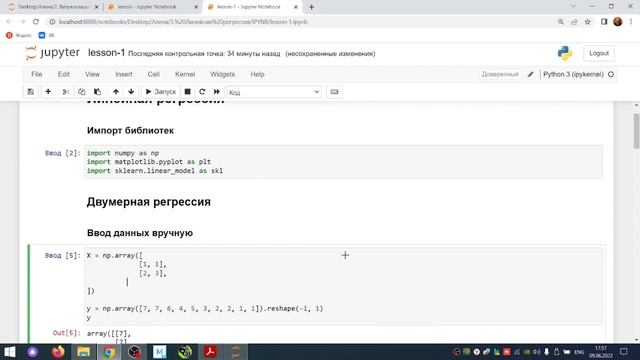Rename notebook by clicking lesson-1 title
This screenshot has width=640, height=360.
106,53
